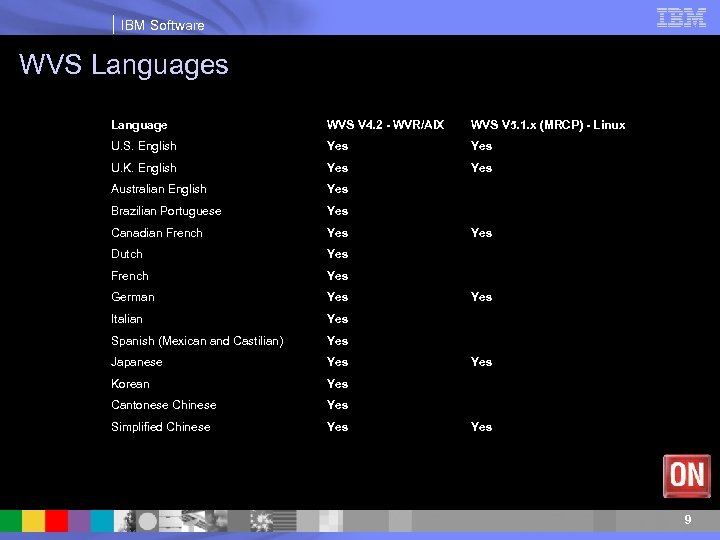Click Linux column 'Yes' for German
Image resolution: width=720 pixels, height=540 pixels.
[x=481, y=297]
